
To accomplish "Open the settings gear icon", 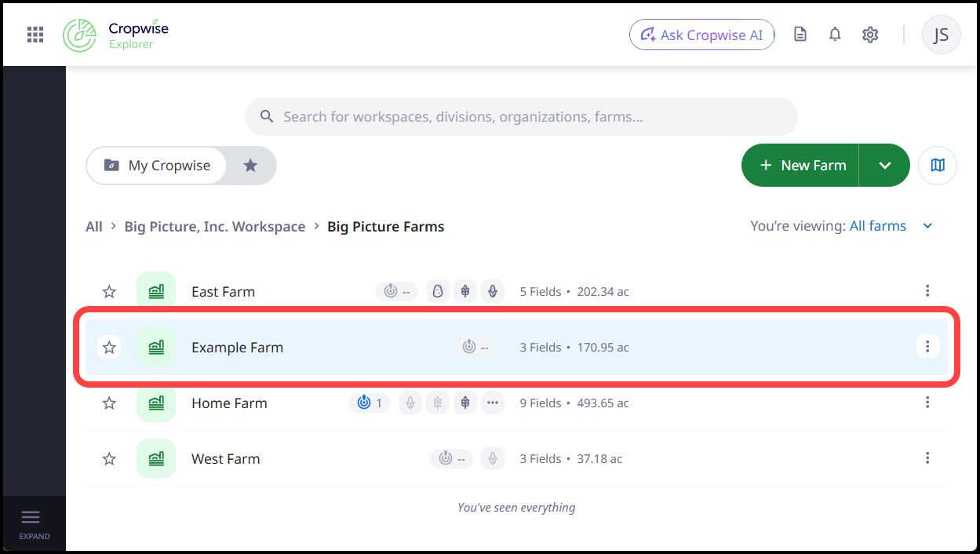I will (x=870, y=35).
